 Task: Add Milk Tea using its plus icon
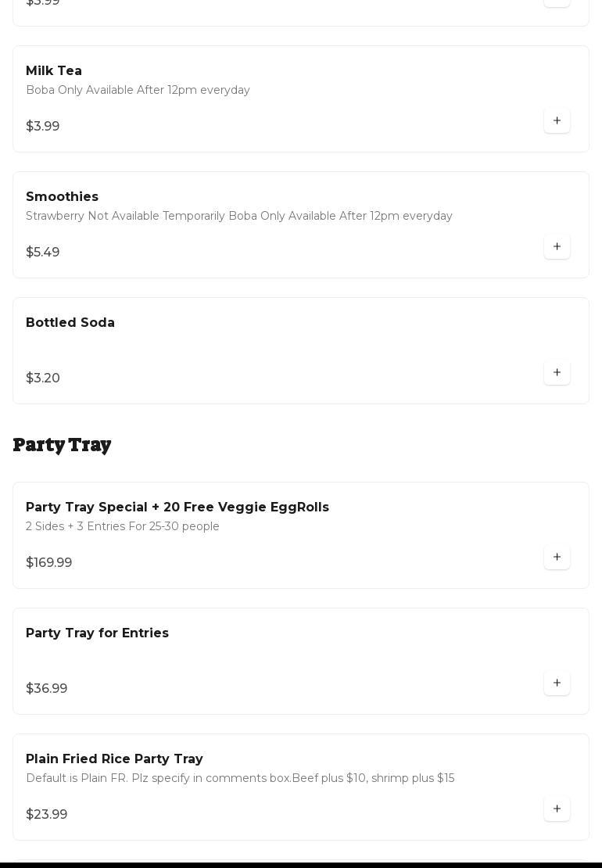click(x=557, y=121)
